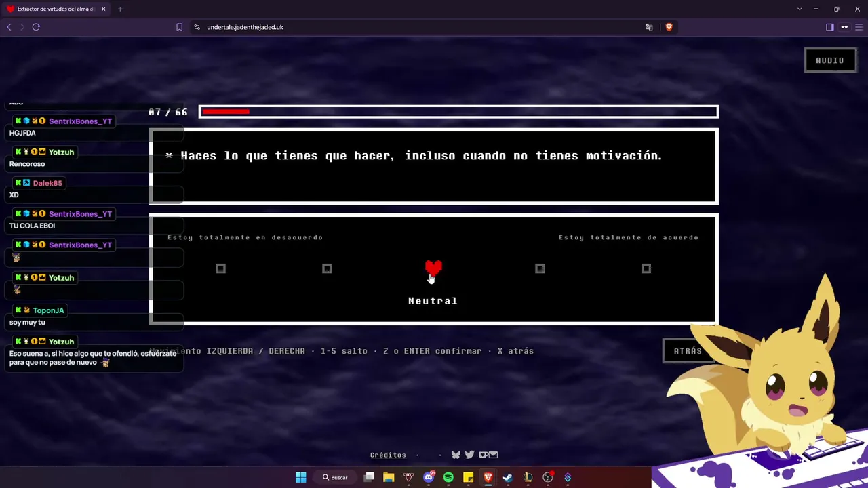Toggle the browser sidebar panel
This screenshot has width=868, height=488.
point(829,27)
